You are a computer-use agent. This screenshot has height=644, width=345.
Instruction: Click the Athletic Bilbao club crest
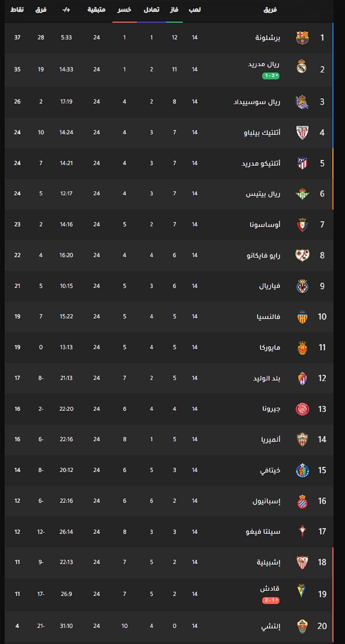point(302,133)
